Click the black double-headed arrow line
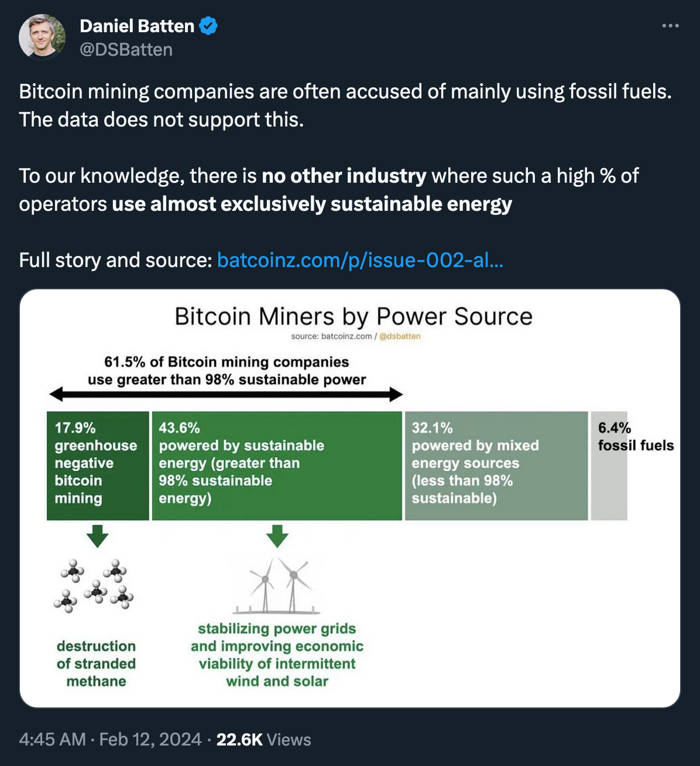 coord(227,394)
